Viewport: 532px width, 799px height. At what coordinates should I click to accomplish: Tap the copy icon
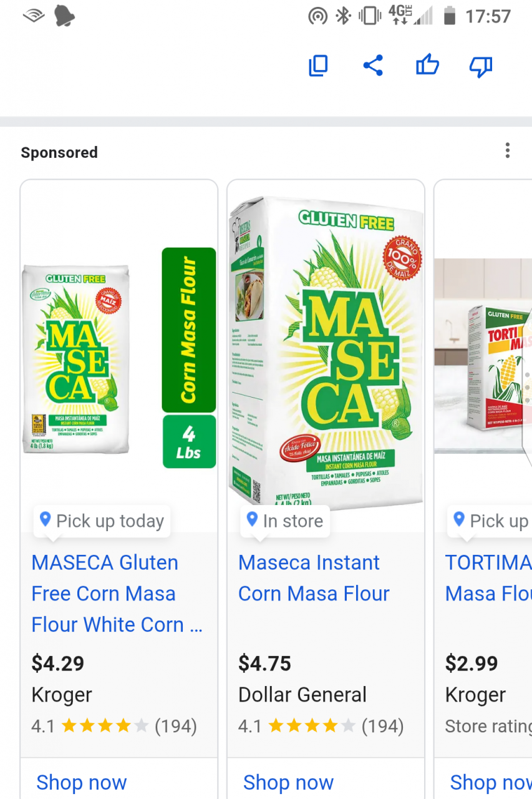click(x=318, y=66)
